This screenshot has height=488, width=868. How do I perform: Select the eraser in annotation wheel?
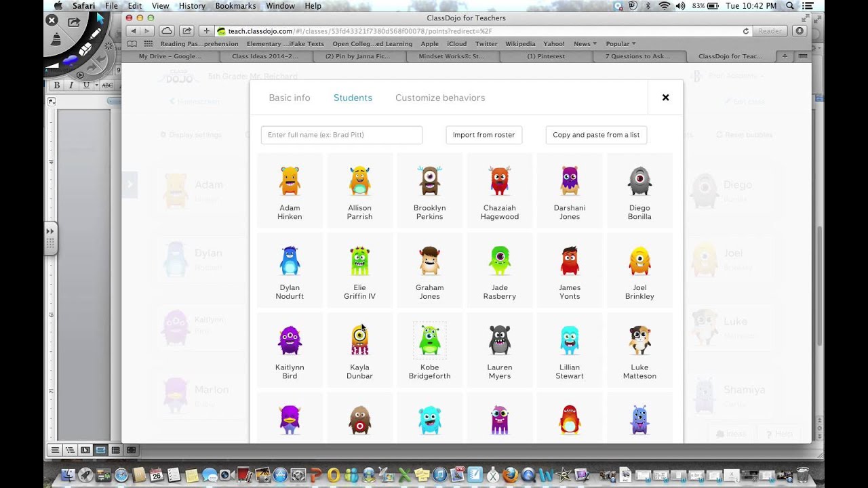[84, 50]
